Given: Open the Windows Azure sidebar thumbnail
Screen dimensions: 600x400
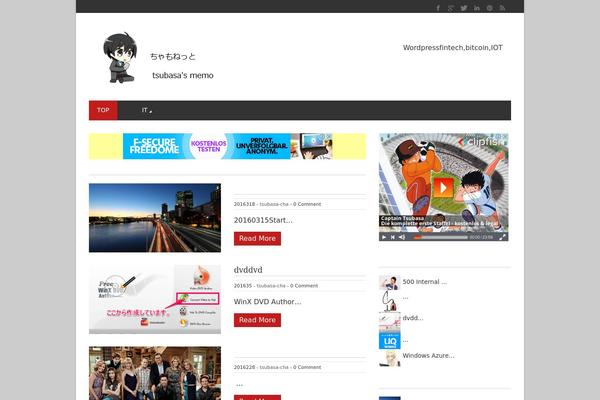Looking at the screenshot, I should [390, 359].
